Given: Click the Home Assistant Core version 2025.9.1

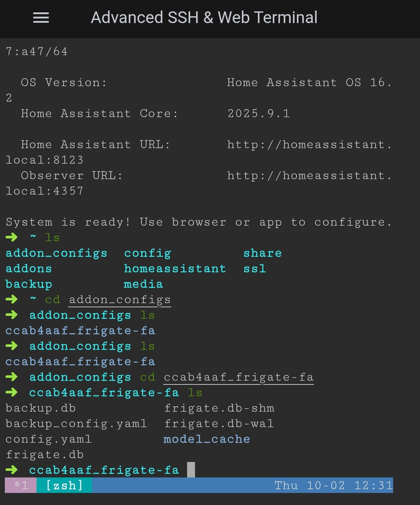Looking at the screenshot, I should click(x=259, y=113).
